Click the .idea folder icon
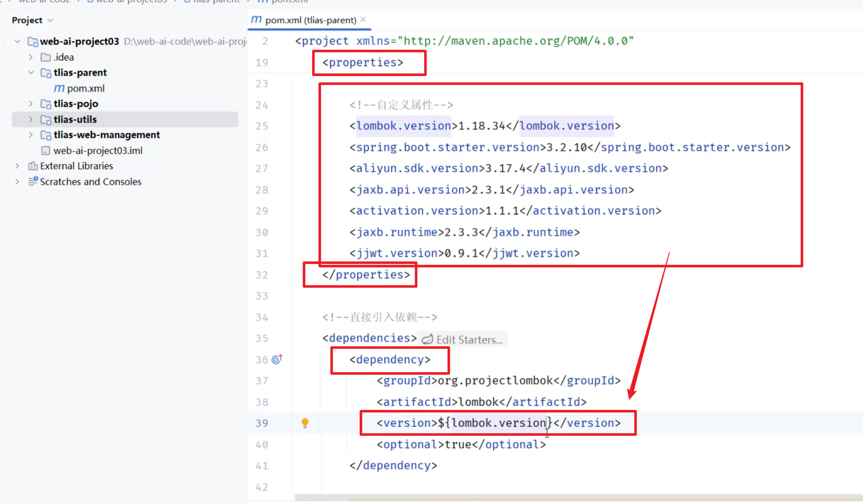The image size is (863, 504). [x=45, y=57]
